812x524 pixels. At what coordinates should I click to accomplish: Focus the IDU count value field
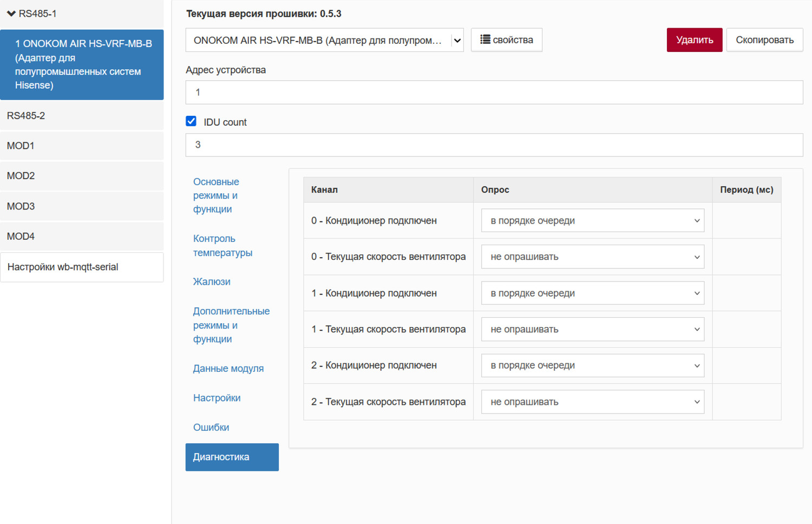click(x=494, y=145)
